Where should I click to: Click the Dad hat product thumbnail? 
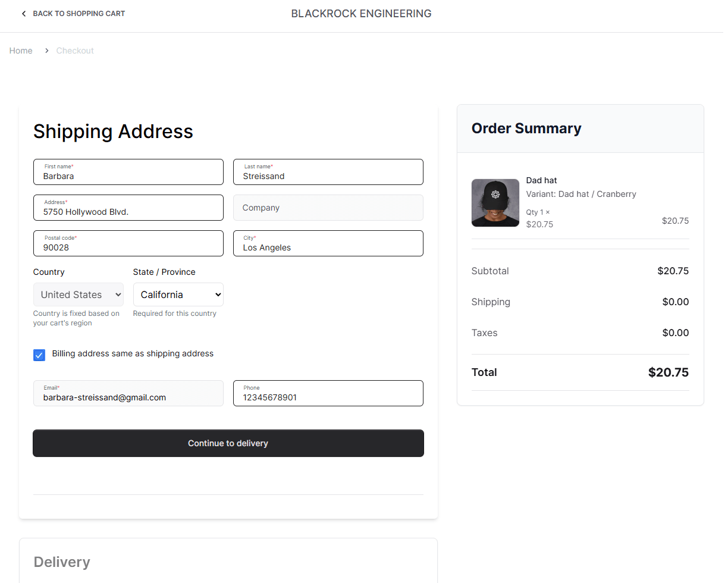pyautogui.click(x=495, y=203)
